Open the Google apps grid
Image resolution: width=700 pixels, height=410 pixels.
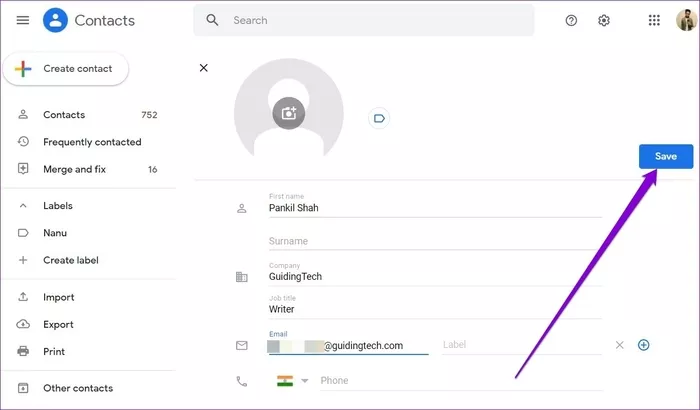click(x=654, y=20)
